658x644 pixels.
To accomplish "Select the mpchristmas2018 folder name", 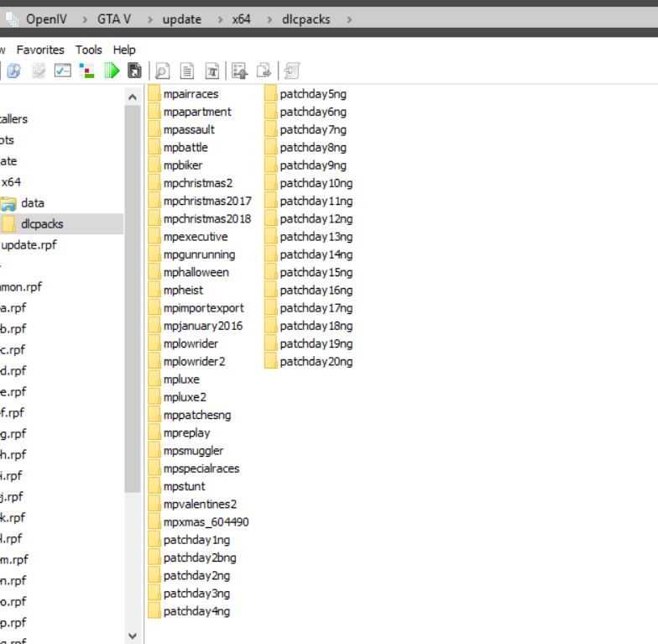I will click(207, 218).
